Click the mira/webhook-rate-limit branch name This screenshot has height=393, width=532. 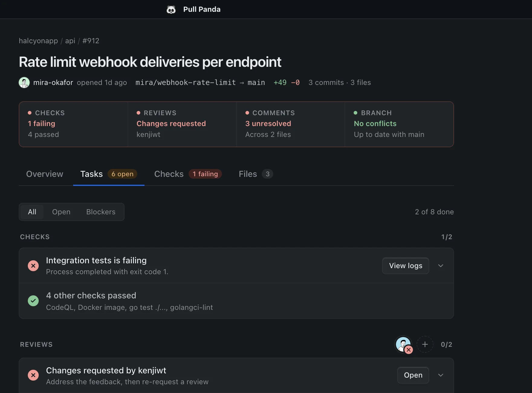coord(186,83)
